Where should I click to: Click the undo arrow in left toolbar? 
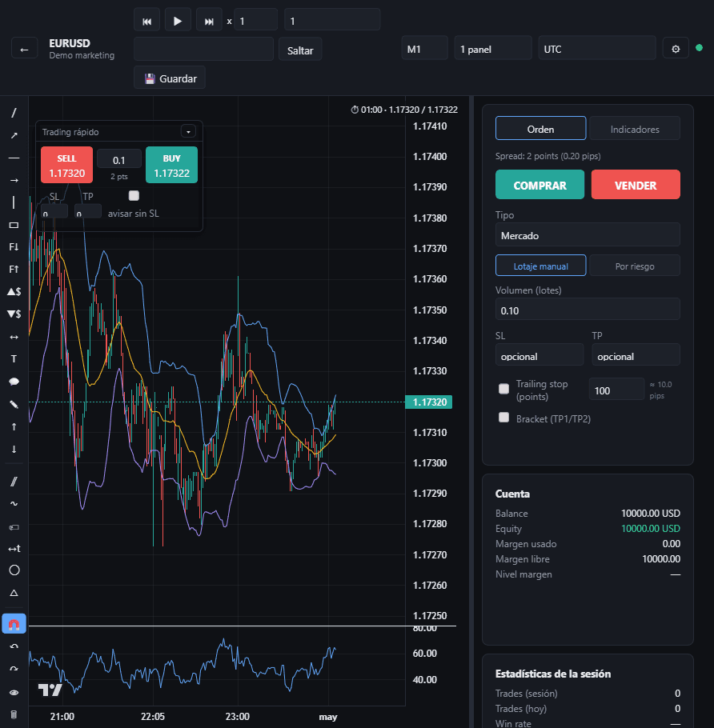tap(14, 646)
